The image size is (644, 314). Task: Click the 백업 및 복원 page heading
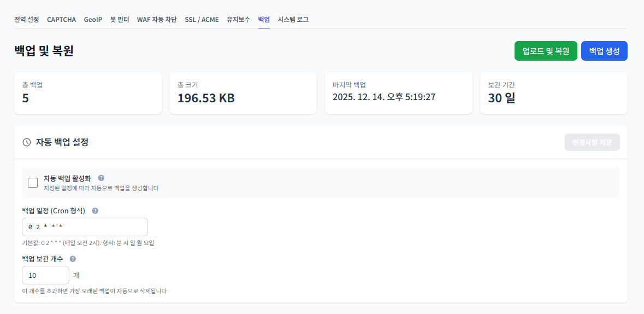pyautogui.click(x=44, y=51)
